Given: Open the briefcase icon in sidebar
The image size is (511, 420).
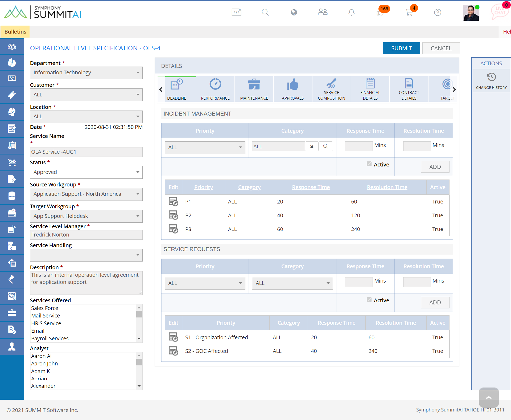Looking at the screenshot, I should click(x=12, y=313).
